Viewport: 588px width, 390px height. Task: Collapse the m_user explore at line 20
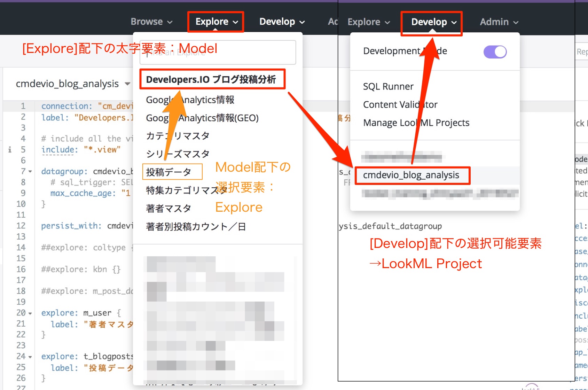(30, 313)
